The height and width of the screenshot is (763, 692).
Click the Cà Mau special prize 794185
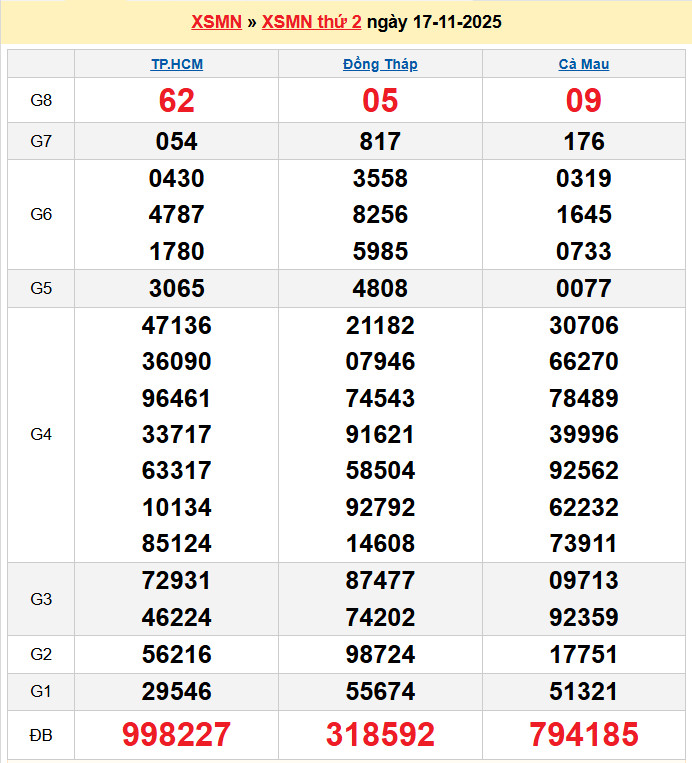coord(584,735)
